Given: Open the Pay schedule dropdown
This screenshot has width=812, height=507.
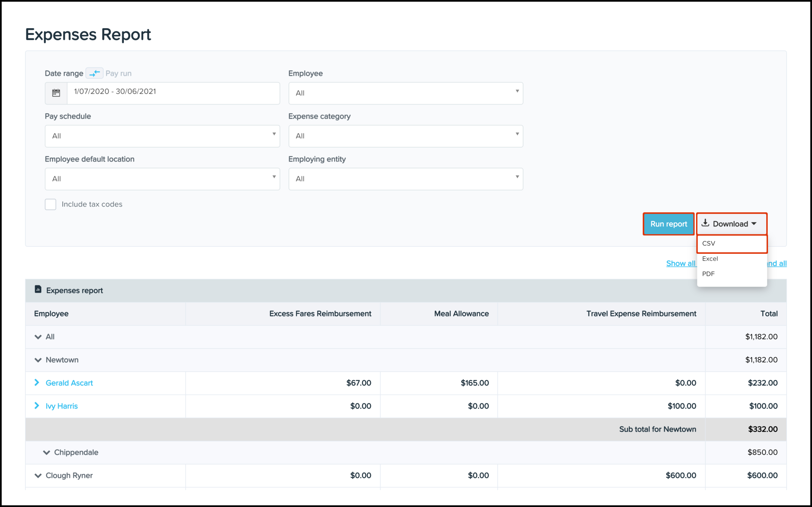Looking at the screenshot, I should 162,136.
